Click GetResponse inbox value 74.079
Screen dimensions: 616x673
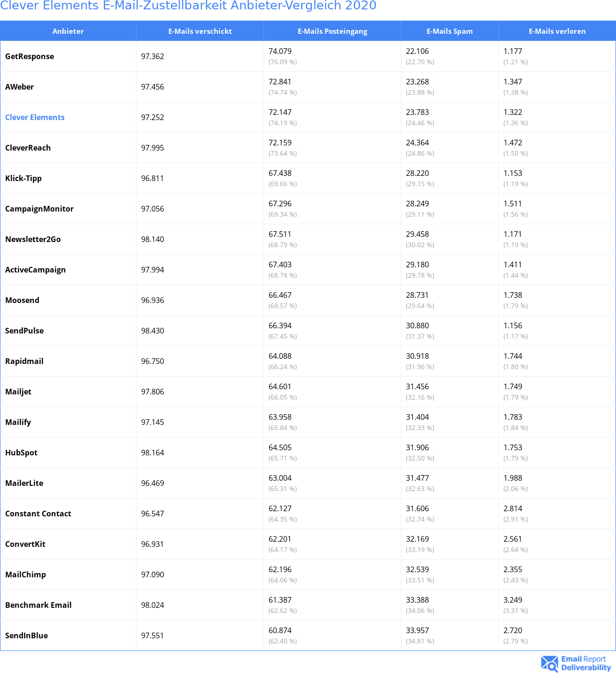pos(280,51)
